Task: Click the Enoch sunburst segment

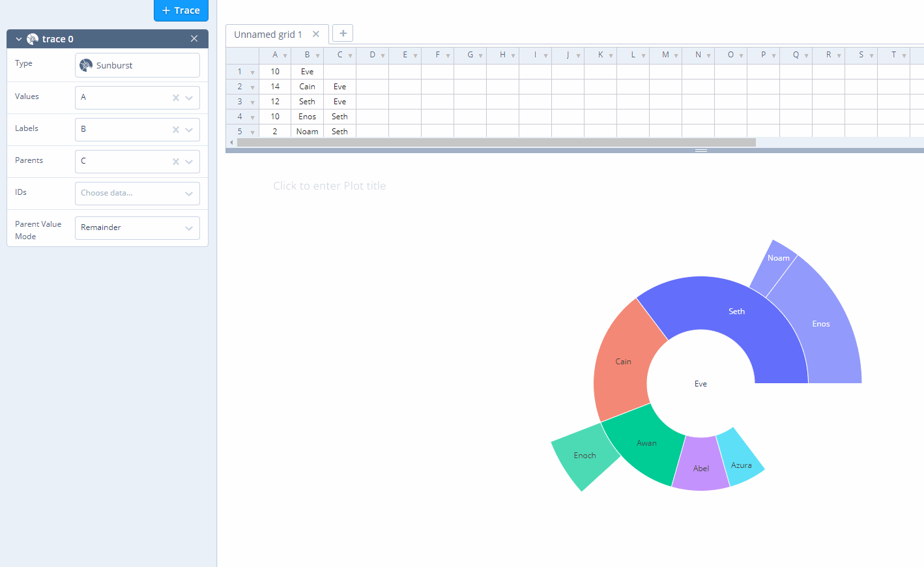Action: click(585, 456)
